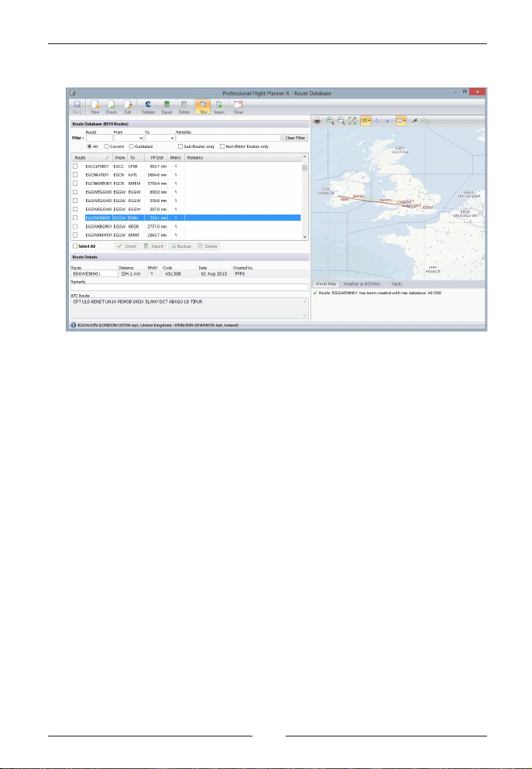The height and width of the screenshot is (769, 532).
Task: Toggle the blue crosshair waypoint icon
Action: pyautogui.click(x=376, y=121)
